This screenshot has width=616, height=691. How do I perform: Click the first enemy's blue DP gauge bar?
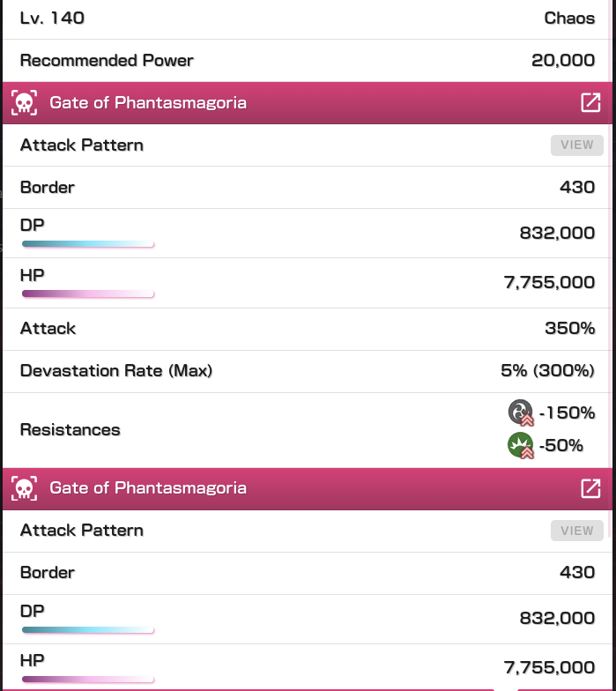coord(88,244)
